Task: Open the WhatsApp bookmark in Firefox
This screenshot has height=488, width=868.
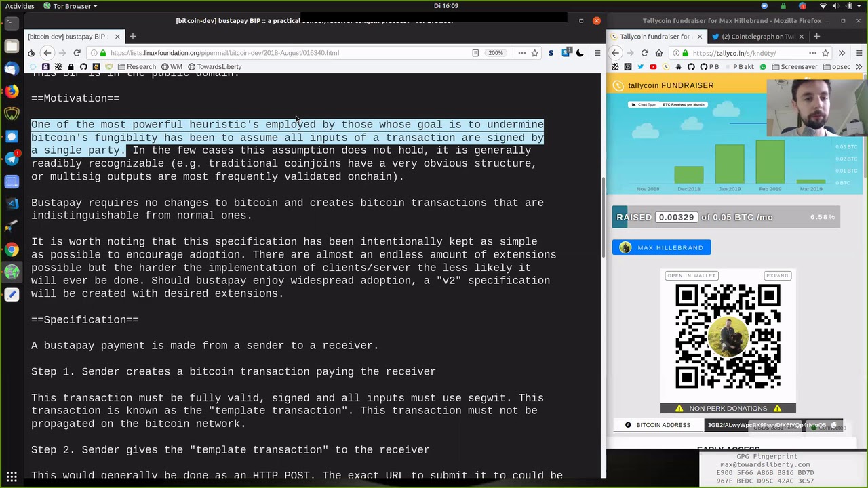Action: click(763, 67)
